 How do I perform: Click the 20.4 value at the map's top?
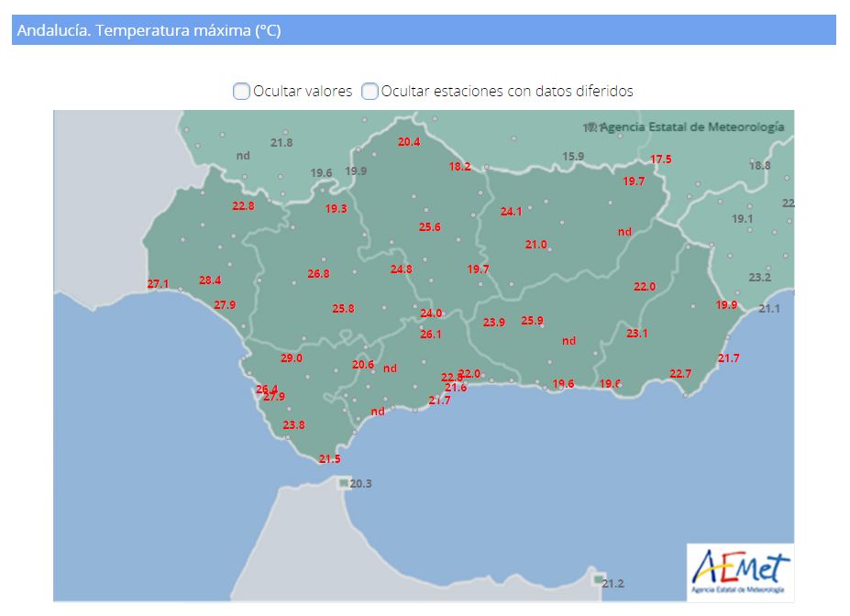click(409, 142)
